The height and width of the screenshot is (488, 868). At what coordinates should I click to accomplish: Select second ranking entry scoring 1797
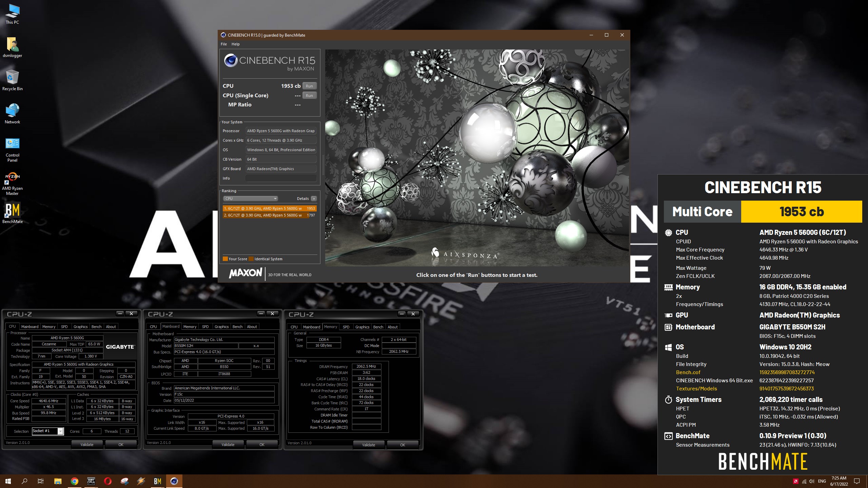tap(270, 215)
